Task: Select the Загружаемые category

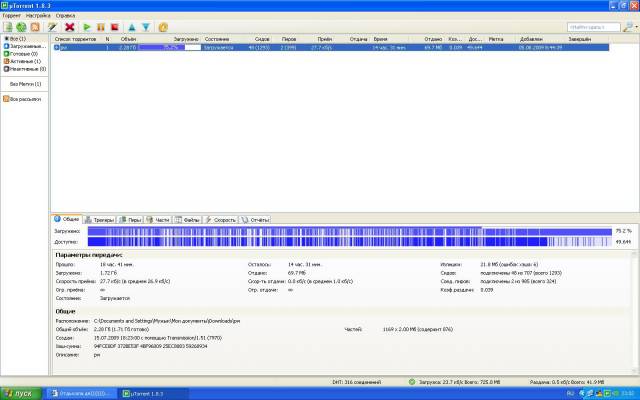Action: pos(25,46)
